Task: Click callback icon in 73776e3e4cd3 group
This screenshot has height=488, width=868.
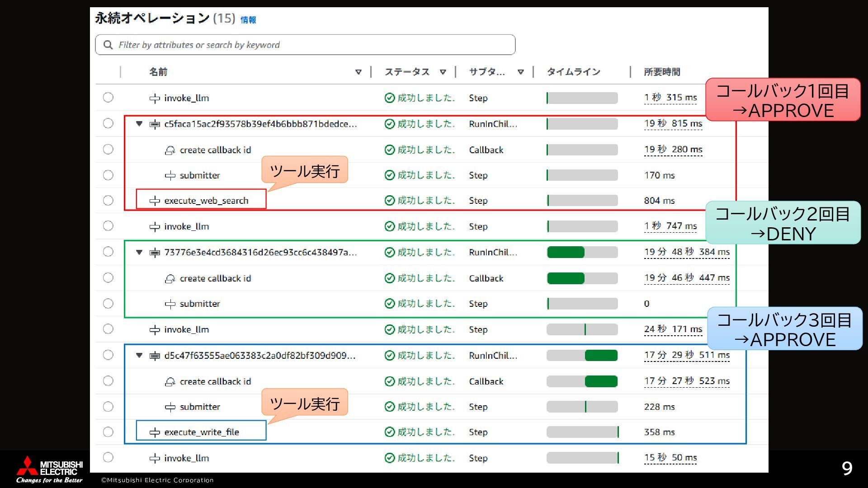Action: click(170, 279)
